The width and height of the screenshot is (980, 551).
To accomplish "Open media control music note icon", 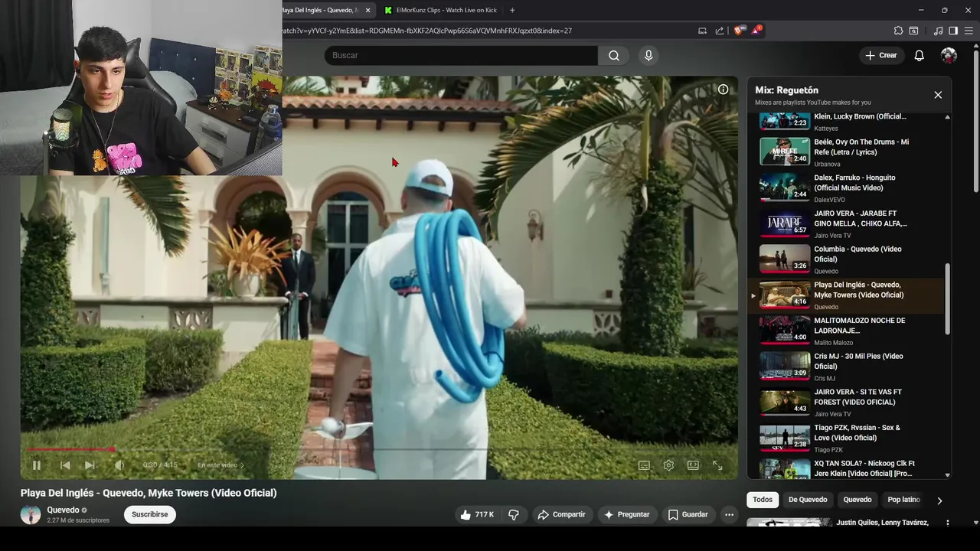I will (938, 31).
